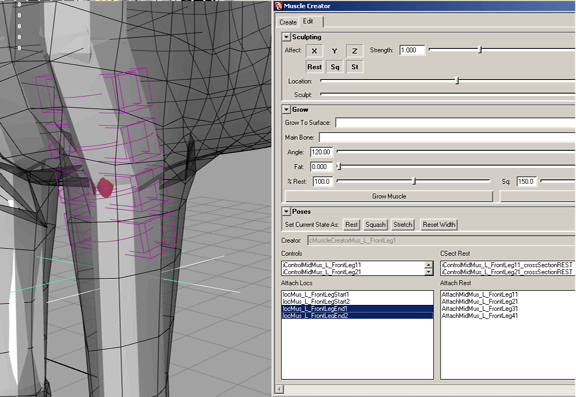The width and height of the screenshot is (576, 397).
Task: Click the Sq value field in Grow
Action: tap(526, 181)
